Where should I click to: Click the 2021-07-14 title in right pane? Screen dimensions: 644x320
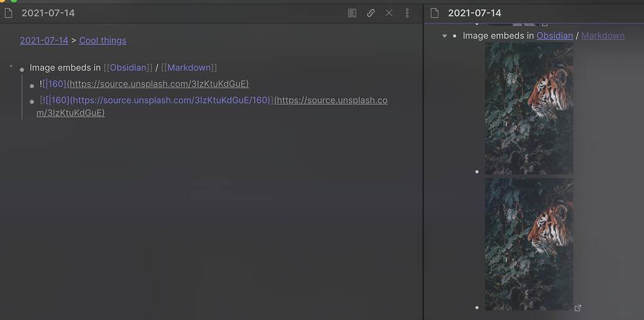[474, 13]
